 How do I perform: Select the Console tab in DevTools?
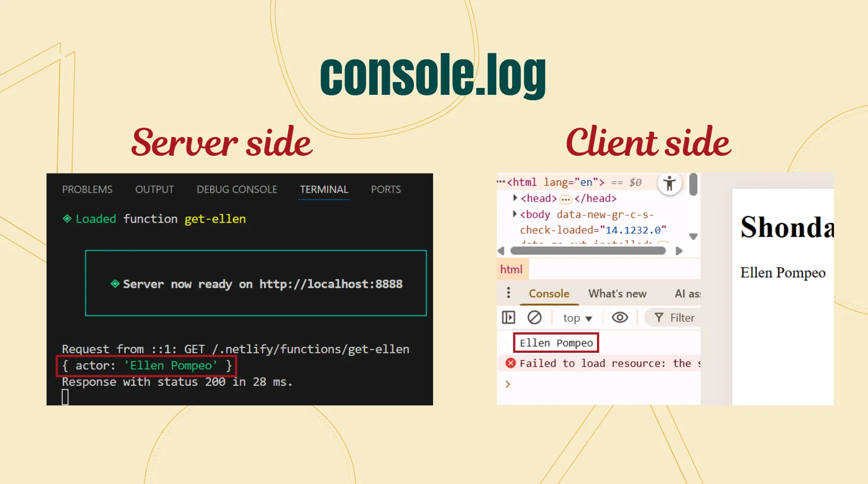[x=548, y=293]
